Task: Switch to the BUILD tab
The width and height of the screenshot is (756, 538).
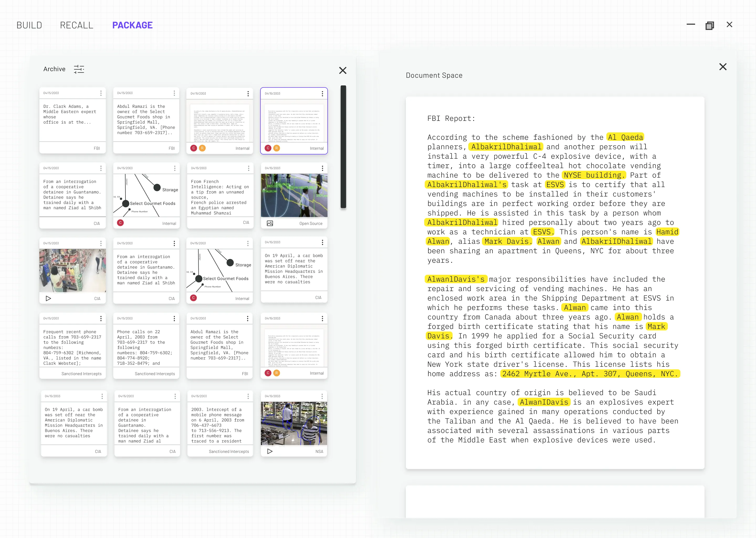Action: point(29,25)
